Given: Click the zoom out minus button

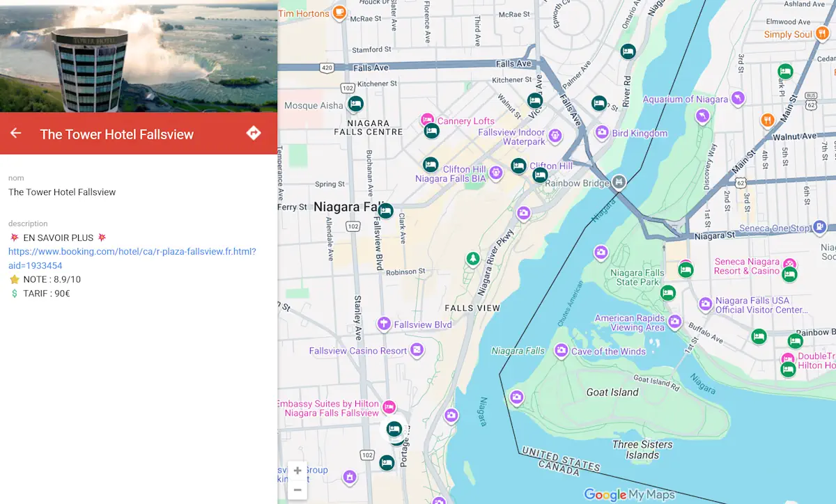Looking at the screenshot, I should (x=297, y=490).
